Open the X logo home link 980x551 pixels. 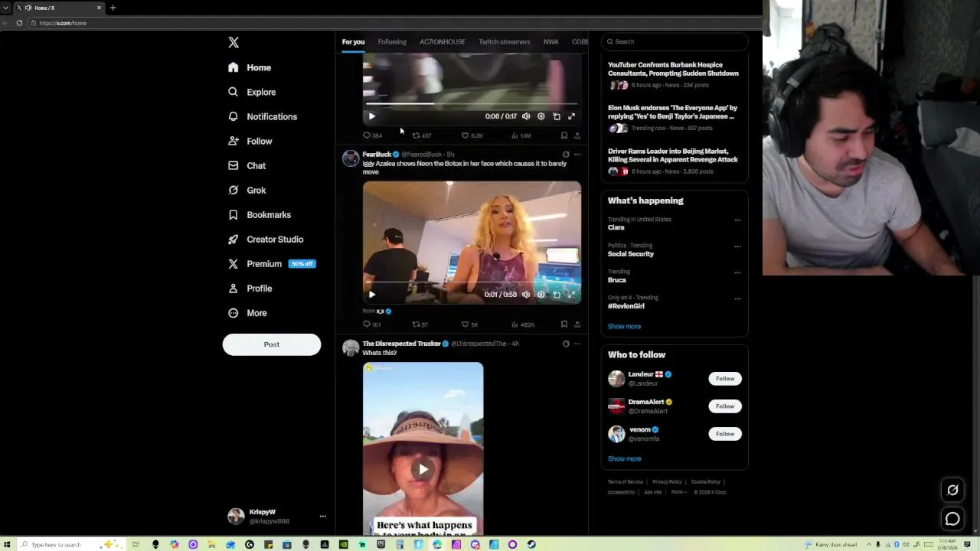tap(234, 43)
